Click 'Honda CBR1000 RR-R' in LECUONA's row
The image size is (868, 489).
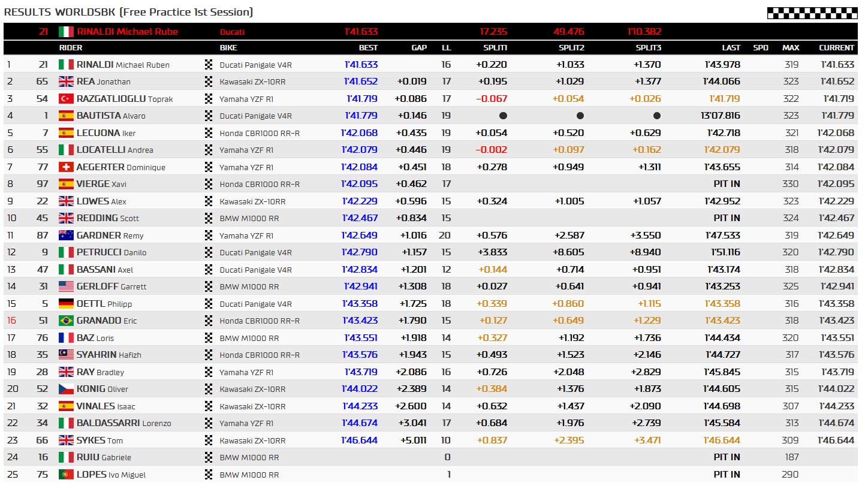(x=260, y=133)
